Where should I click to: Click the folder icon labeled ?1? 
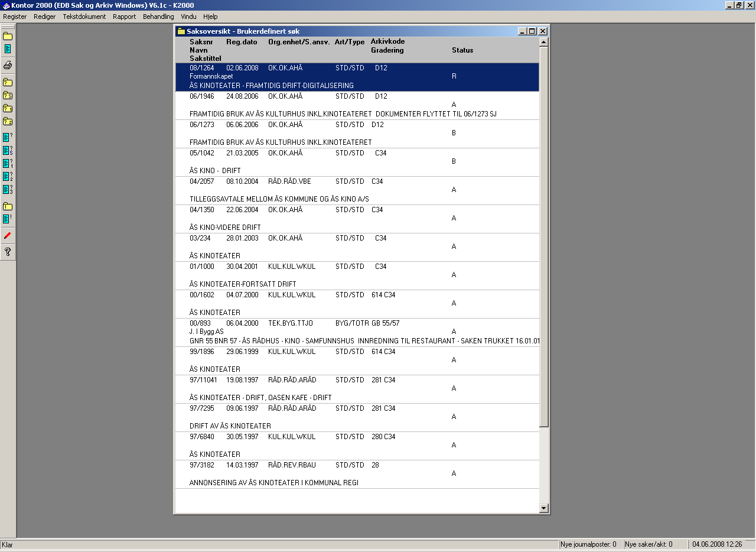[x=8, y=109]
